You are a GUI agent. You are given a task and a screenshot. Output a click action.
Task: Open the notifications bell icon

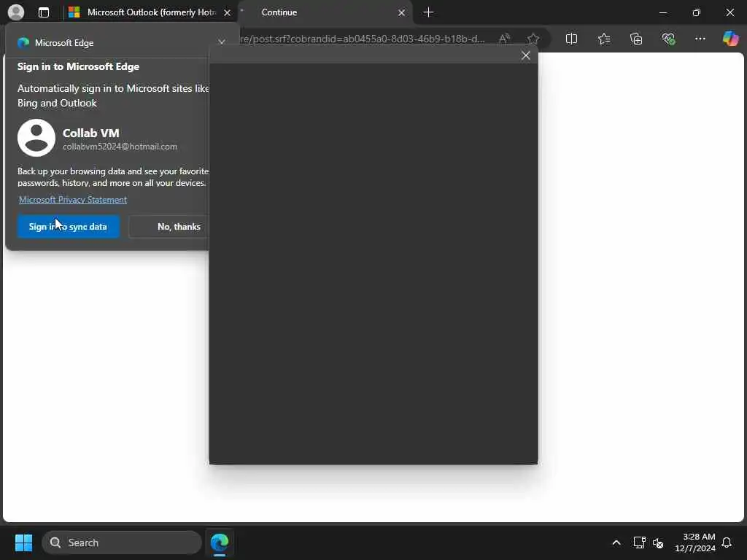[x=727, y=542]
